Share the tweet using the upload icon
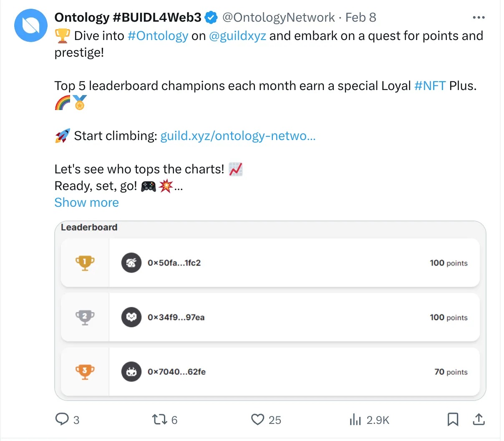Image resolution: width=504 pixels, height=441 pixels. (479, 419)
